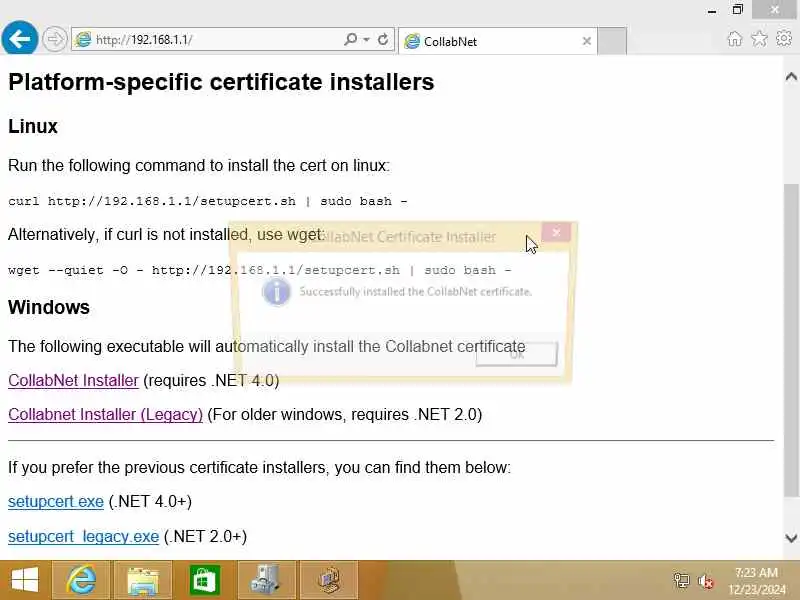Open Favorites star icon
The width and height of the screenshot is (800, 600).
(x=759, y=39)
